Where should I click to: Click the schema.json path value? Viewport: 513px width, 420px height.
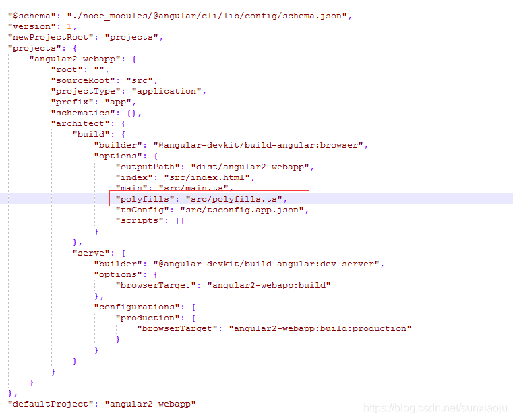tap(207, 16)
